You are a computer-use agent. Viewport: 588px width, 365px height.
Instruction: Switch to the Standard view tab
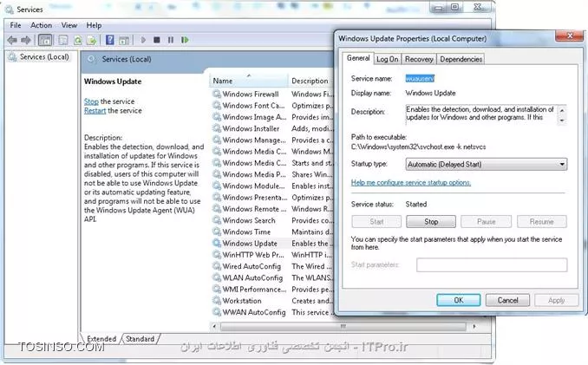[x=140, y=339]
